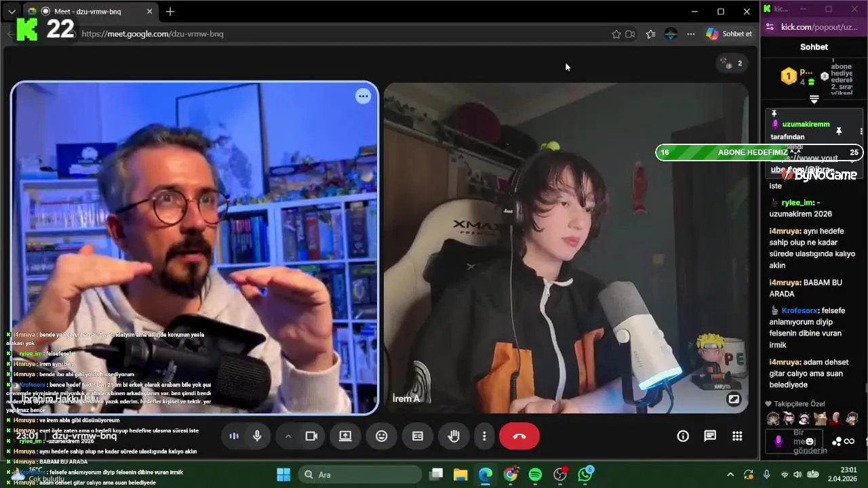Switch to Microsoft Edge on taskbar

(486, 474)
